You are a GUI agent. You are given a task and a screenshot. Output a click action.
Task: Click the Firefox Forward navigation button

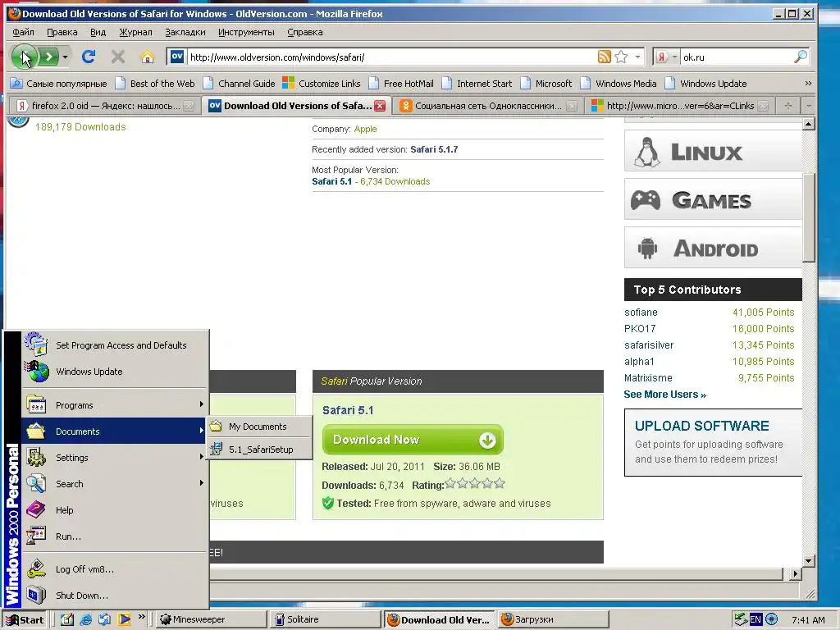pos(48,57)
